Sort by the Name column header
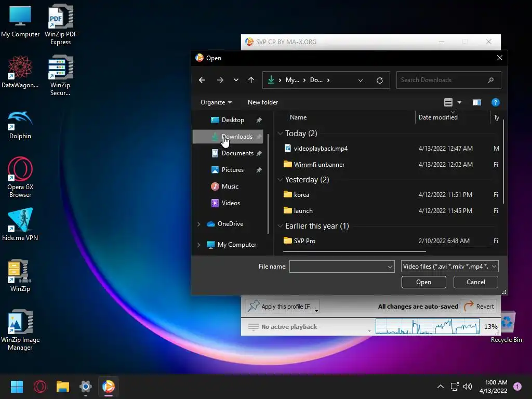Viewport: 532px width, 399px height. (x=298, y=117)
